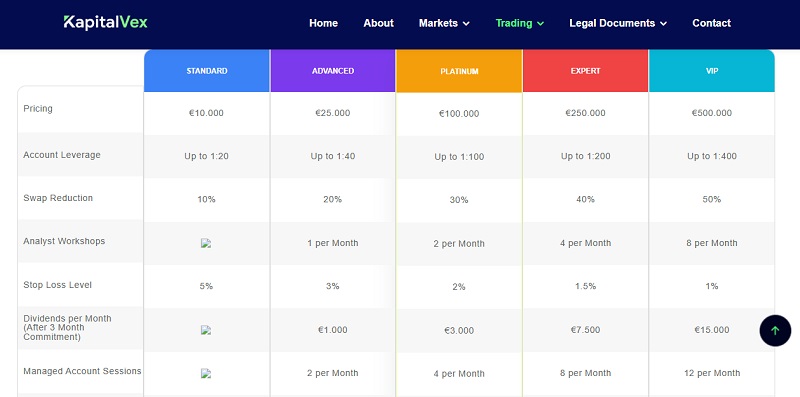The image size is (800, 397).
Task: Click the 30% swap reduction value
Action: [459, 200]
